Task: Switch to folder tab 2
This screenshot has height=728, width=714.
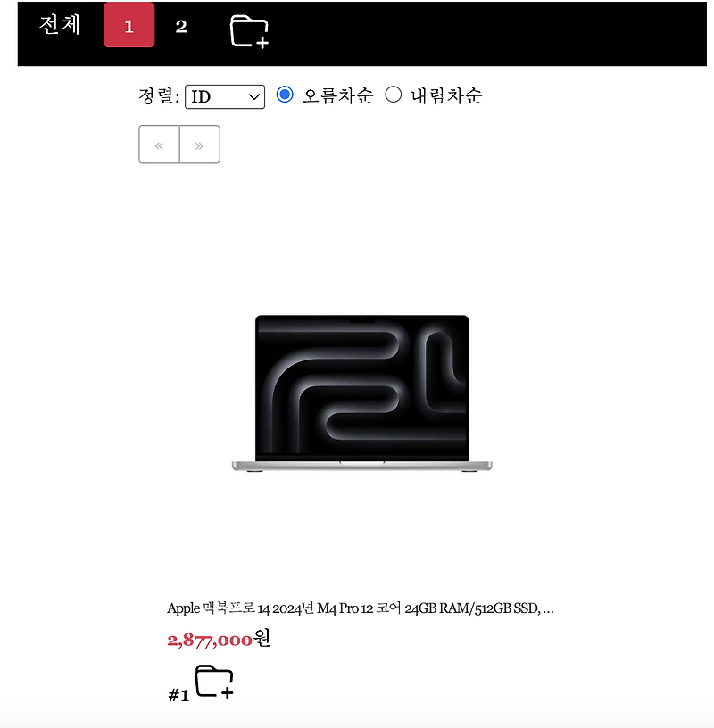Action: point(181,26)
